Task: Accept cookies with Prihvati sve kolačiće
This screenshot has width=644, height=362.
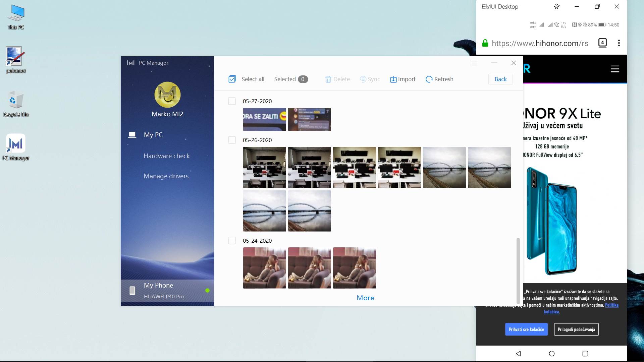Action: (526, 329)
